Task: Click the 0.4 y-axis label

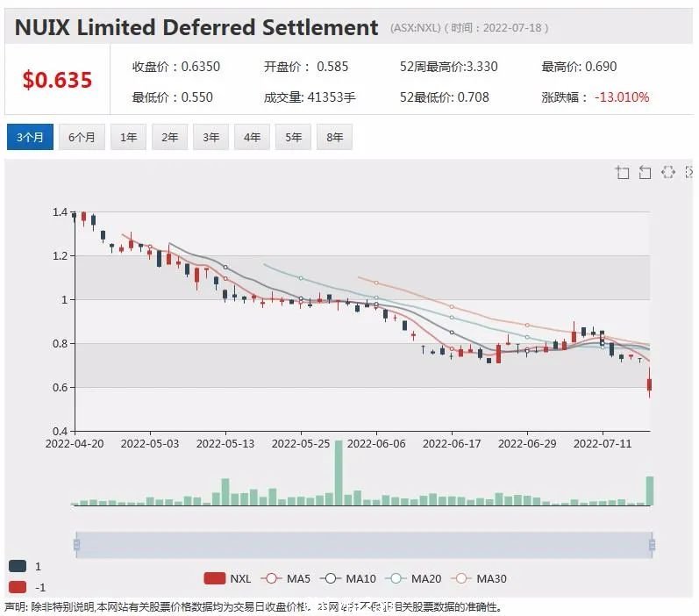Action: coord(60,431)
